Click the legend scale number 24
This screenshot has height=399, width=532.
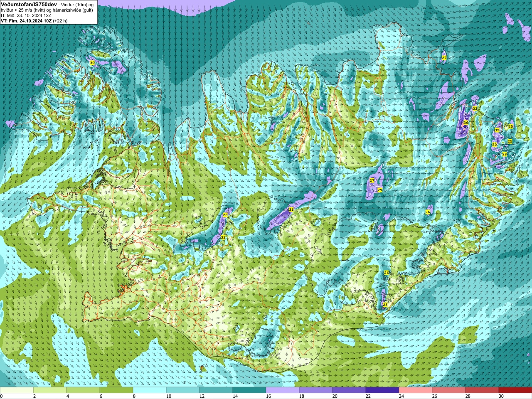[x=401, y=397]
